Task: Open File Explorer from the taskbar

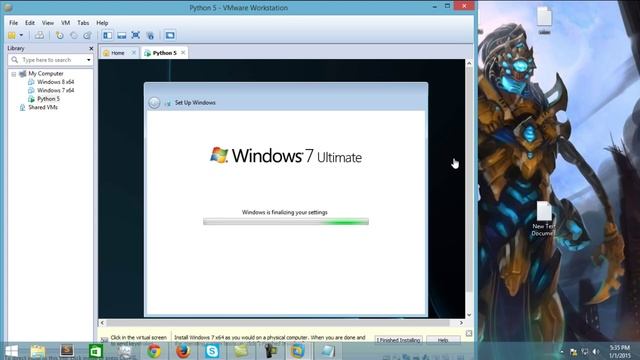Action: (x=38, y=351)
